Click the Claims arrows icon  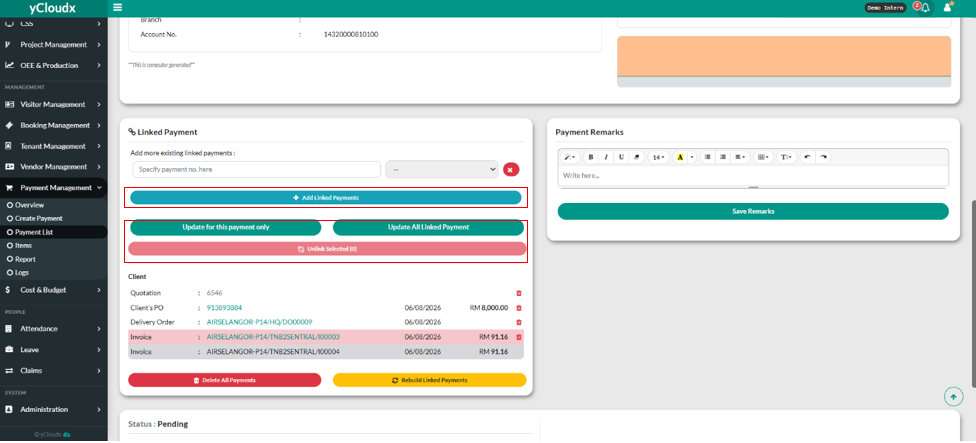point(9,370)
